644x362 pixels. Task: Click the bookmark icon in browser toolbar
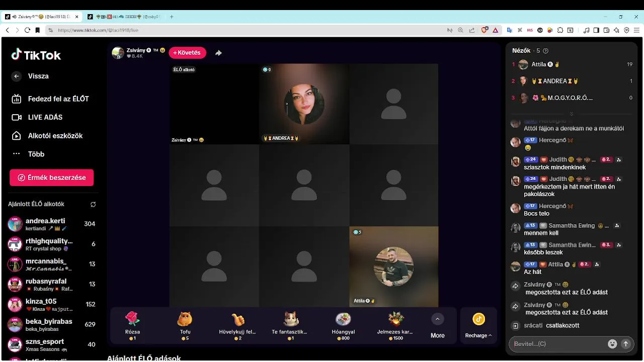[37, 30]
